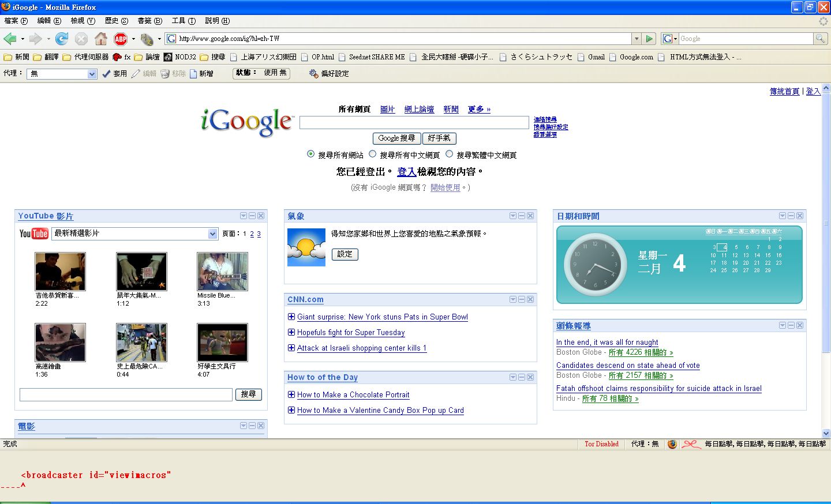Click the Adblock Plus ABP icon
This screenshot has height=504, width=831.
coord(121,39)
